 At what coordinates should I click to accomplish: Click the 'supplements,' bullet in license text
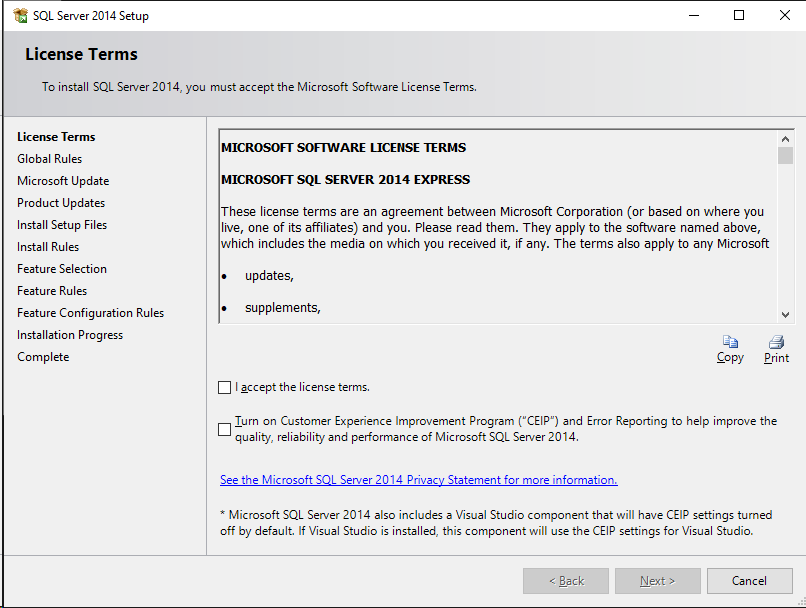pyautogui.click(x=283, y=308)
